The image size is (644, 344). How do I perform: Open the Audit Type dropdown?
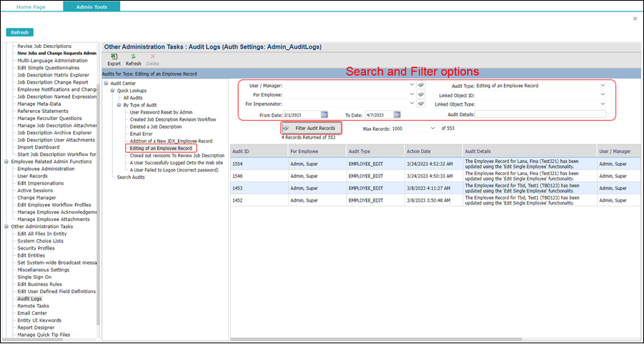pyautogui.click(x=603, y=86)
